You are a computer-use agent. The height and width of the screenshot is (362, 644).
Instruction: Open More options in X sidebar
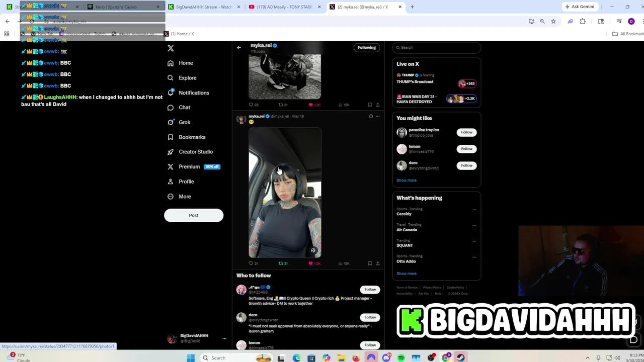tap(179, 197)
